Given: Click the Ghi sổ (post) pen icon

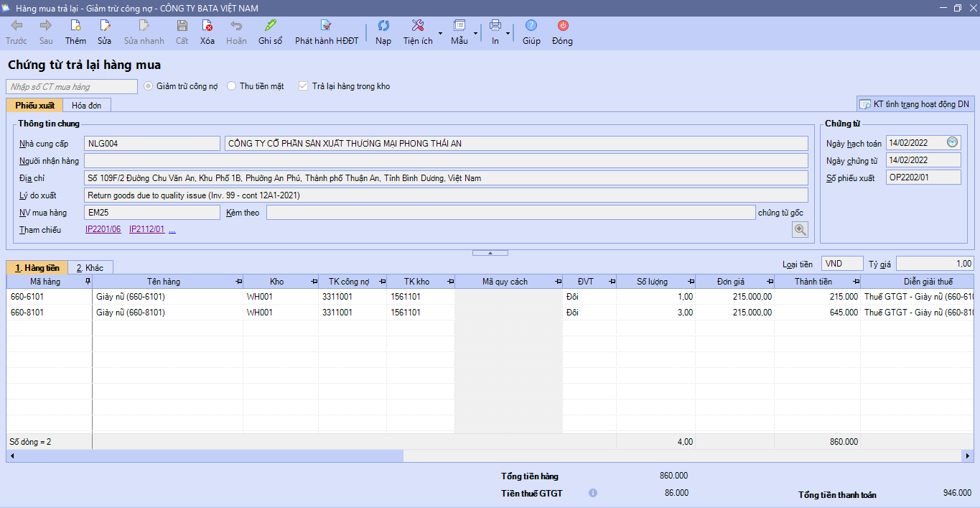Looking at the screenshot, I should (x=271, y=26).
